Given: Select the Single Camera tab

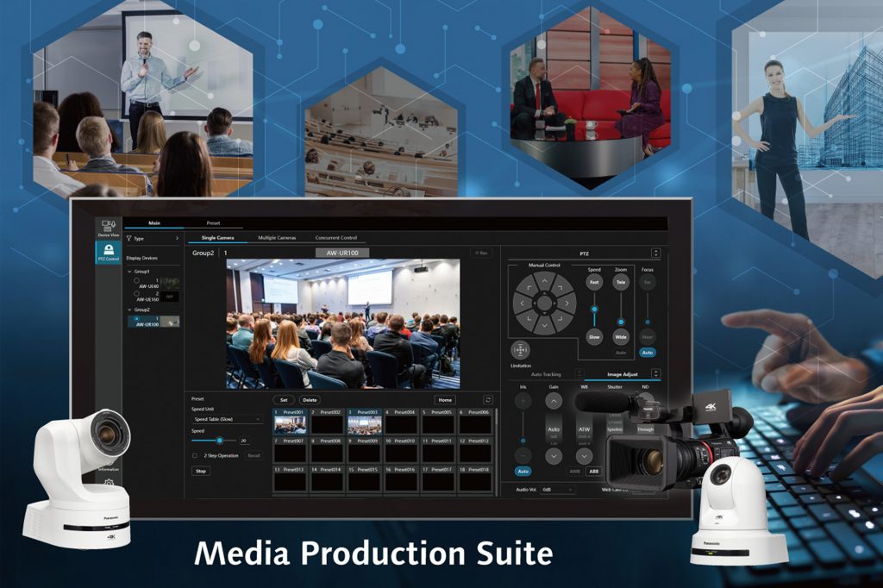Looking at the screenshot, I should 217,238.
